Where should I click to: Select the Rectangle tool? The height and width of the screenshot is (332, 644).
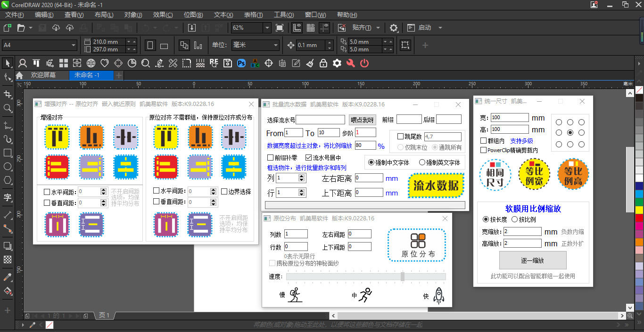point(7,153)
